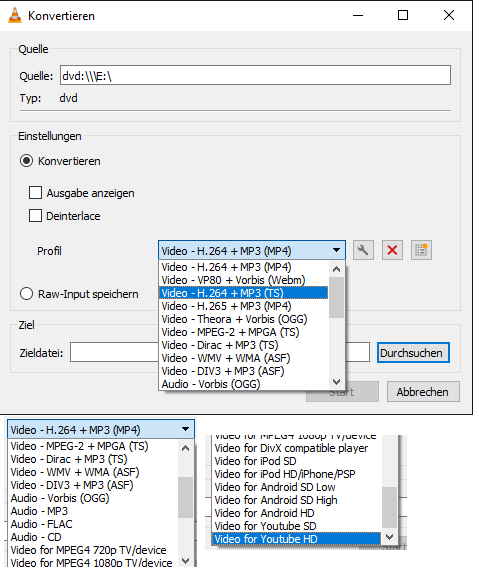Select Video for DivX compatible player
Screen dimensions: 479x579
point(297,448)
